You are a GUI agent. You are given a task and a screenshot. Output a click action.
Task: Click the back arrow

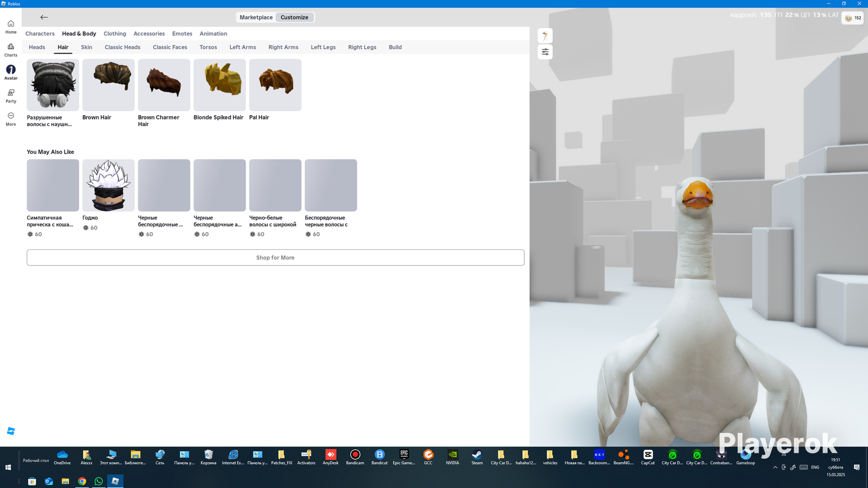(44, 17)
